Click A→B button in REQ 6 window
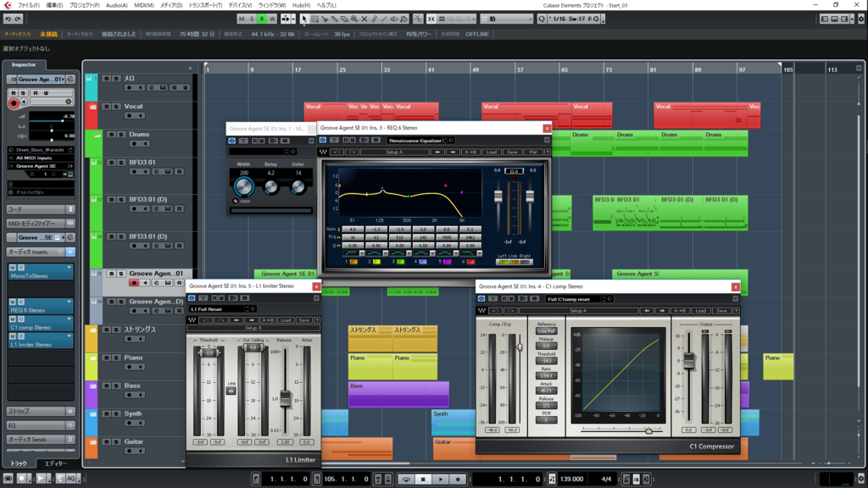The height and width of the screenshot is (488, 868). pyautogui.click(x=470, y=152)
